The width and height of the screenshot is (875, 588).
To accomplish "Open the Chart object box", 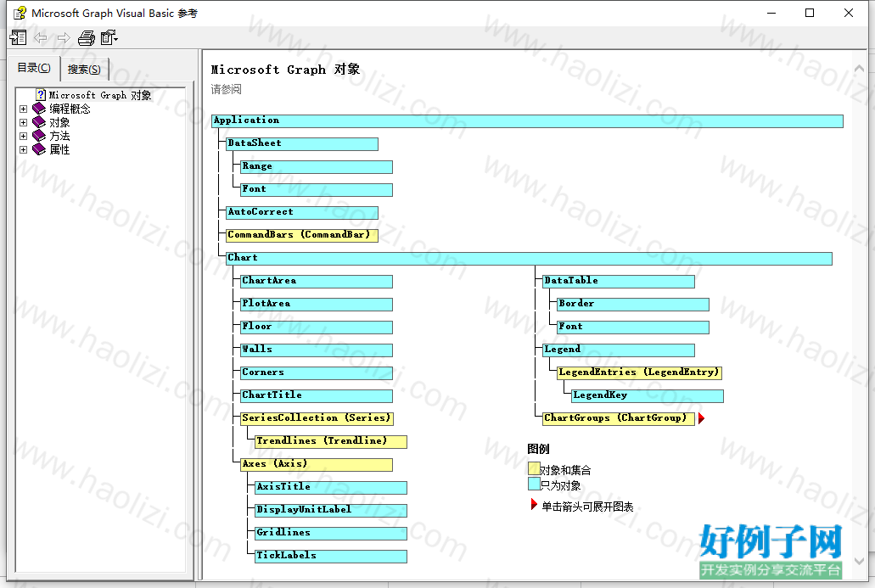I will (x=529, y=258).
